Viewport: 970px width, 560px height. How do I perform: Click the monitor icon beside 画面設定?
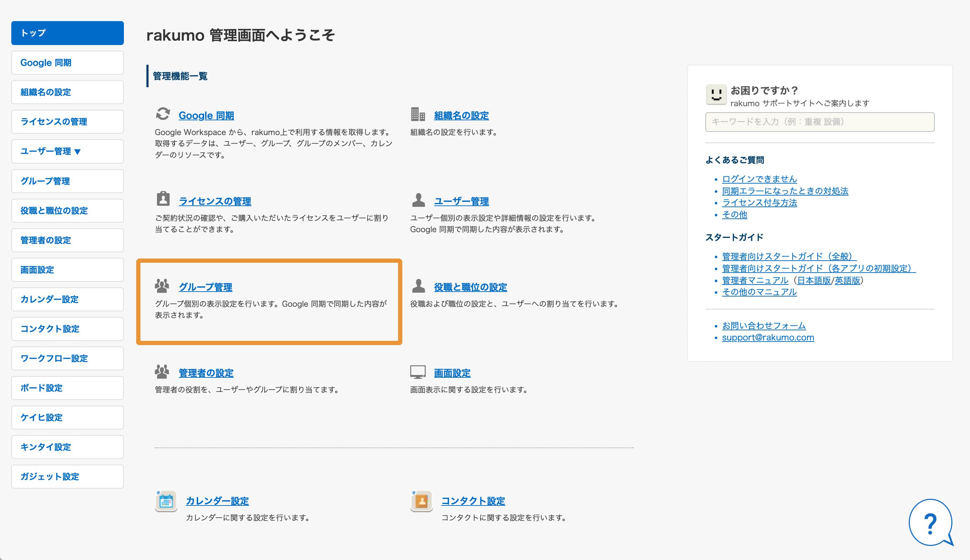418,372
